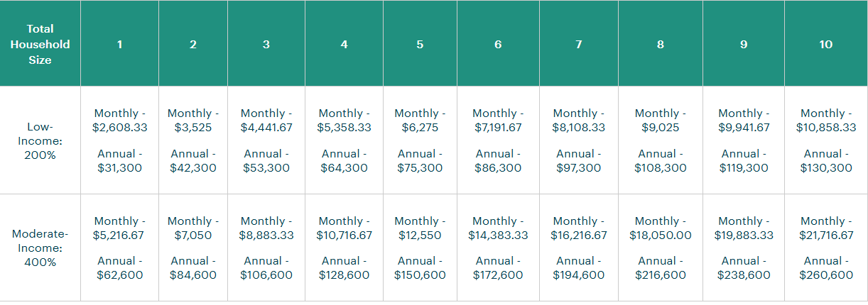Click the Moderate-Income: 400% row label
This screenshot has width=868, height=305.
tap(40, 248)
